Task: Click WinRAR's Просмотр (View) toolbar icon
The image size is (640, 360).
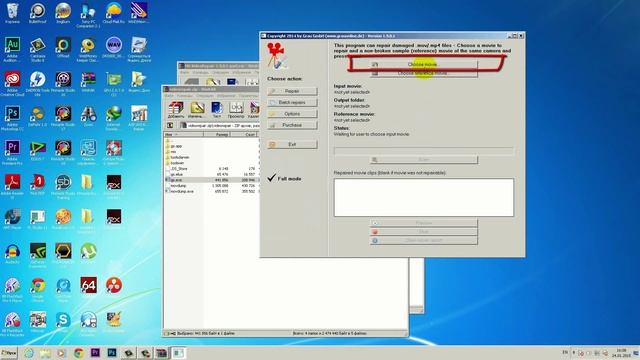Action: [x=236, y=110]
